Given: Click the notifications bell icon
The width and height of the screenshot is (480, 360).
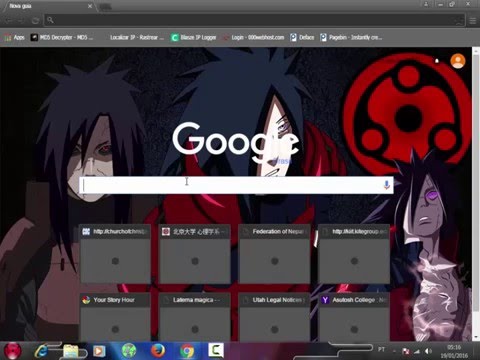Looking at the screenshot, I should point(437,61).
